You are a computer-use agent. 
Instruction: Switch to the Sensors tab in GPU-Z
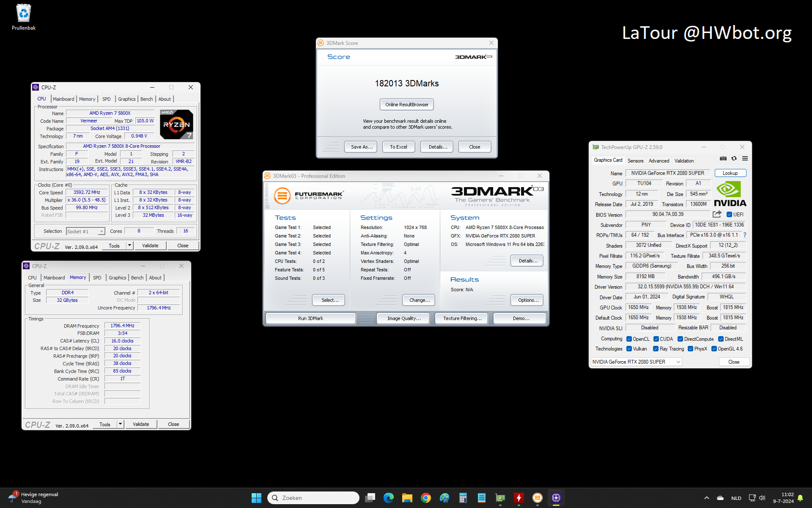click(x=635, y=161)
